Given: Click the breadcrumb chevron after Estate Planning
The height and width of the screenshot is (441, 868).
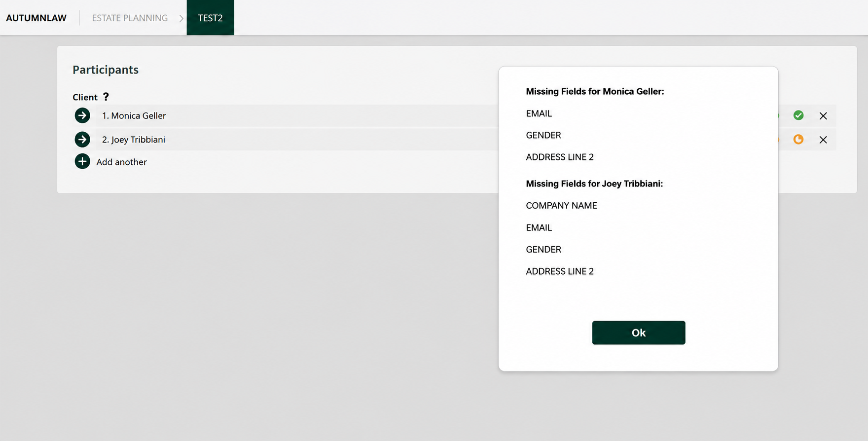Looking at the screenshot, I should pos(181,18).
